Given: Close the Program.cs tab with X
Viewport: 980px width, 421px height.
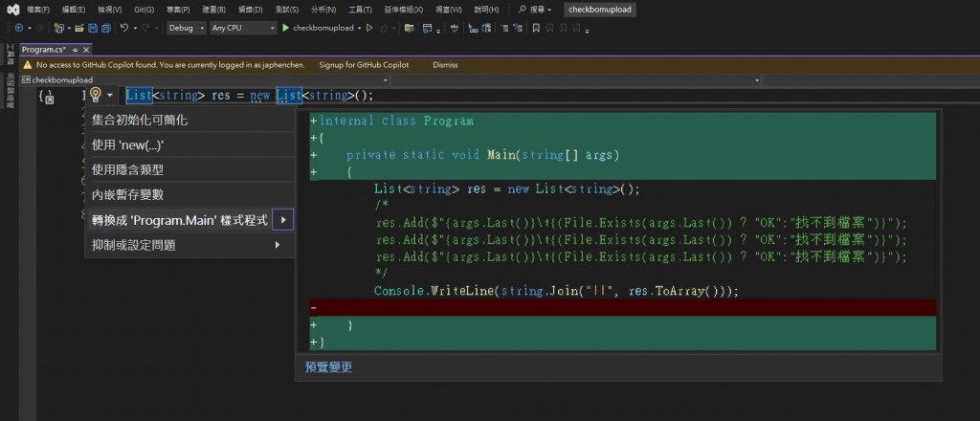Looking at the screenshot, I should pyautogui.click(x=86, y=50).
